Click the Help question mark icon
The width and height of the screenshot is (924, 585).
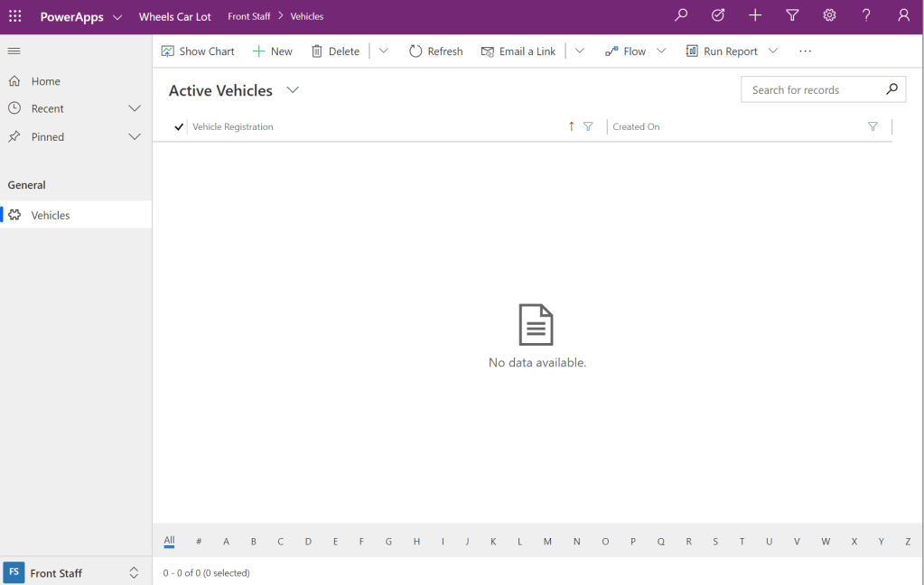click(x=866, y=15)
